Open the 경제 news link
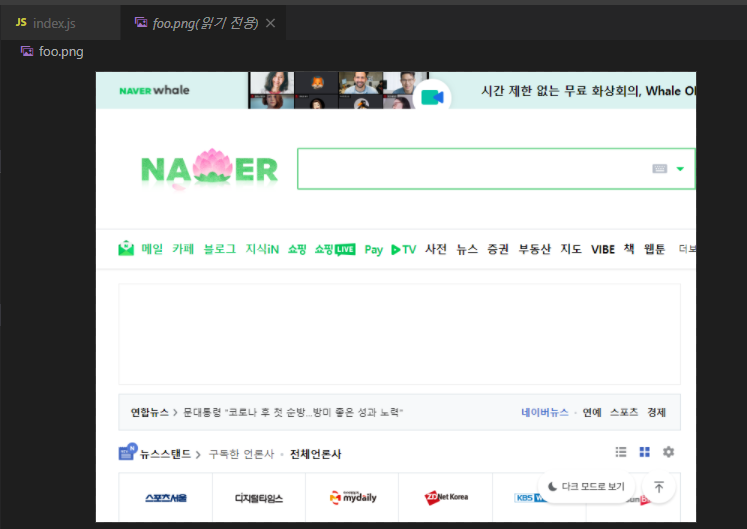 (x=656, y=412)
